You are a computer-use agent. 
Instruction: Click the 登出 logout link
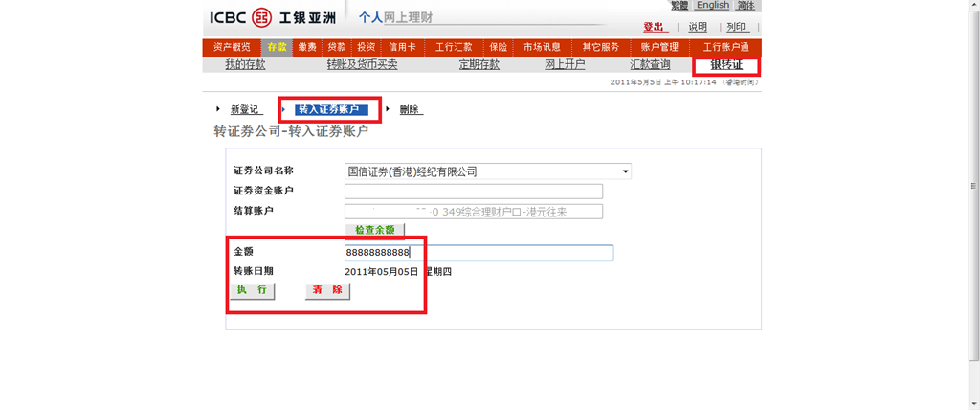tap(655, 27)
